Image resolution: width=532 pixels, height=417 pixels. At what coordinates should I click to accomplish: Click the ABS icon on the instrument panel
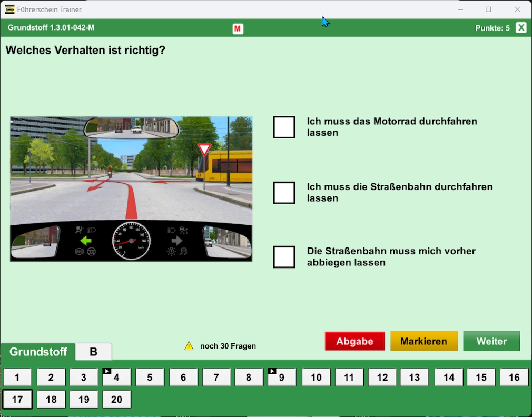pos(80,251)
